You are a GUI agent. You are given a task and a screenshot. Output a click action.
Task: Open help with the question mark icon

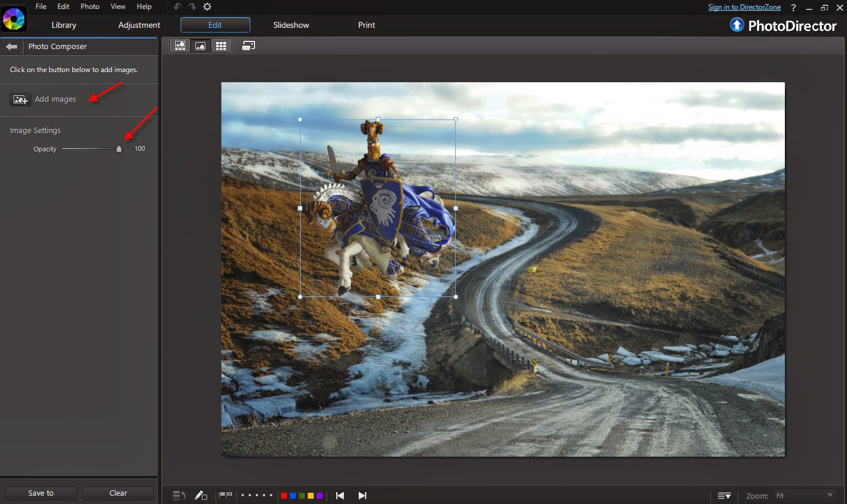point(793,8)
